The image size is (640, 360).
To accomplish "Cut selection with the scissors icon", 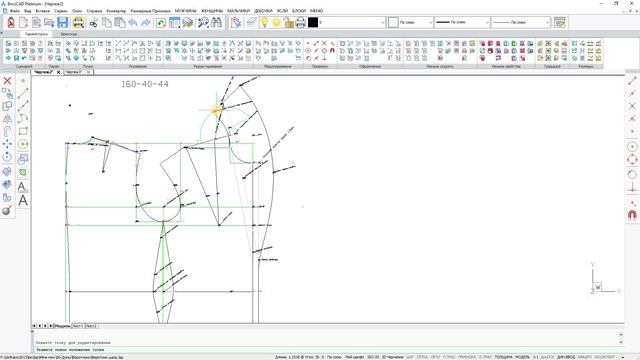I will pos(93,22).
